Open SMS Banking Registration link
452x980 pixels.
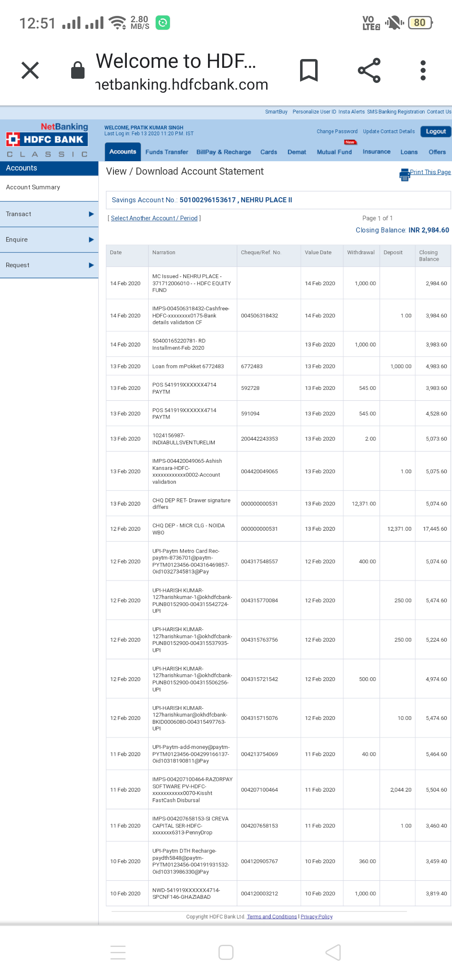(x=396, y=112)
